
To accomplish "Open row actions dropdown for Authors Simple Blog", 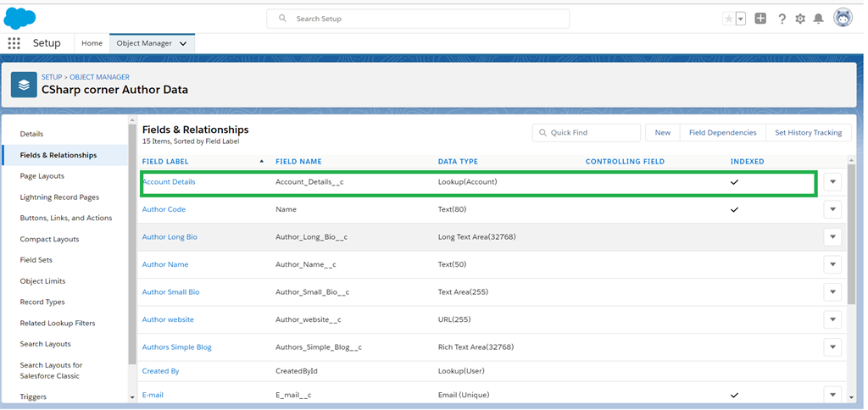I will (832, 347).
